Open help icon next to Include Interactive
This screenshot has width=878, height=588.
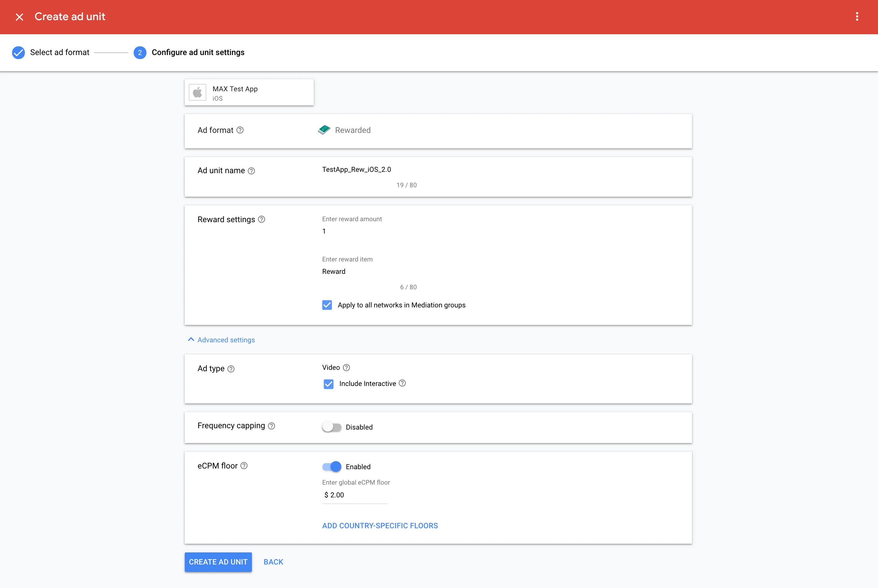pyautogui.click(x=402, y=383)
